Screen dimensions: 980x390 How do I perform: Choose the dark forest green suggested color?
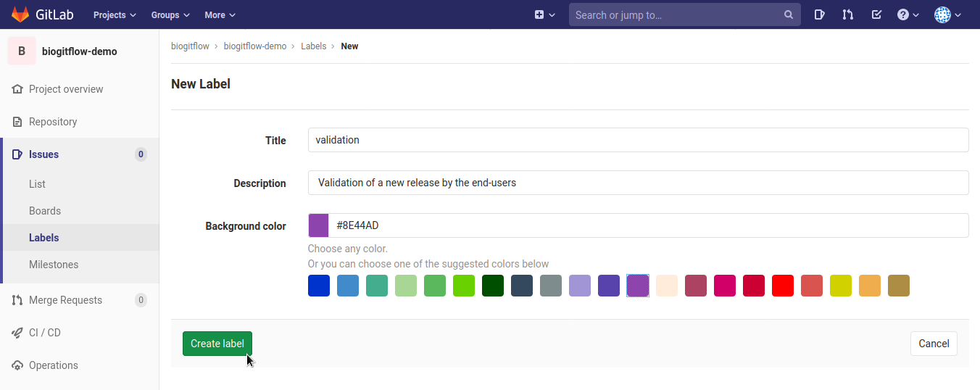click(493, 286)
